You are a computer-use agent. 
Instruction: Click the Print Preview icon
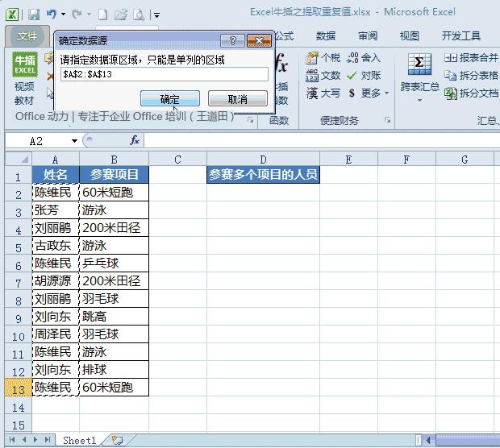[x=139, y=15]
